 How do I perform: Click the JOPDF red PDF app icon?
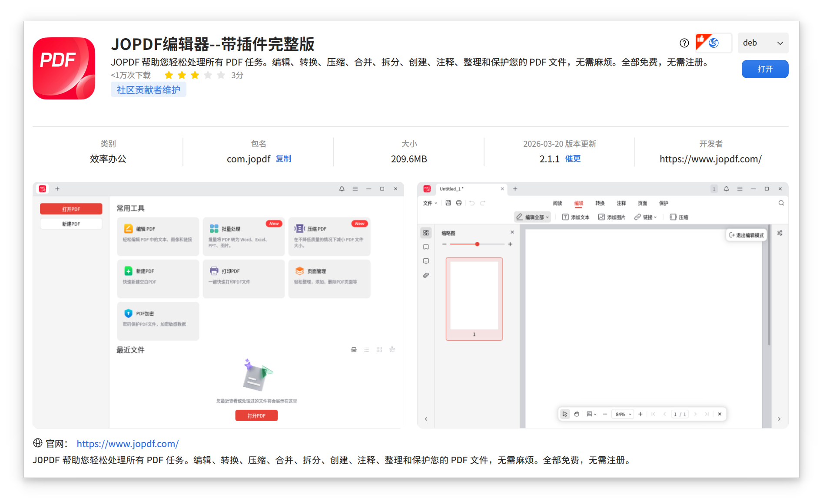[64, 69]
